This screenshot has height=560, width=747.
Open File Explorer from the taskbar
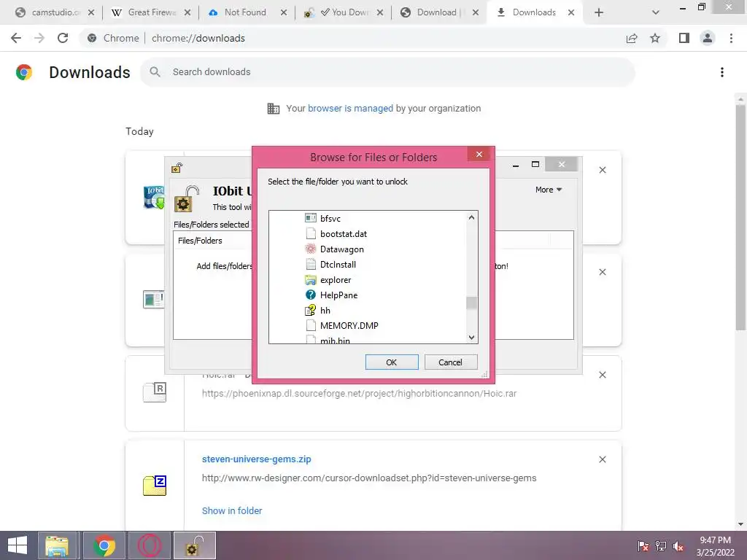pos(57,545)
